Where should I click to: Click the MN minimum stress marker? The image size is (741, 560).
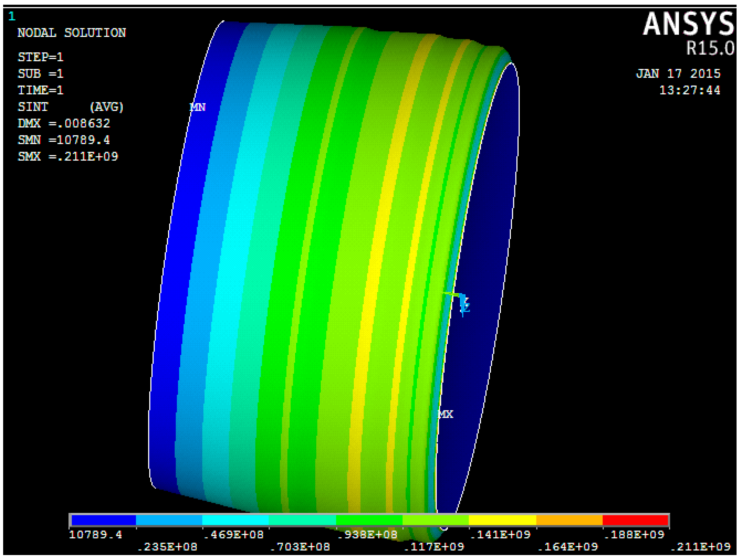point(197,107)
